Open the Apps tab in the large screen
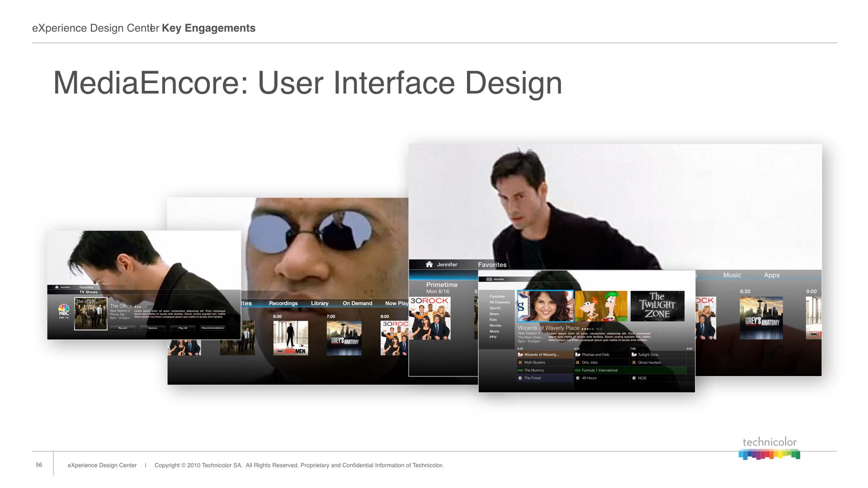 click(x=772, y=275)
